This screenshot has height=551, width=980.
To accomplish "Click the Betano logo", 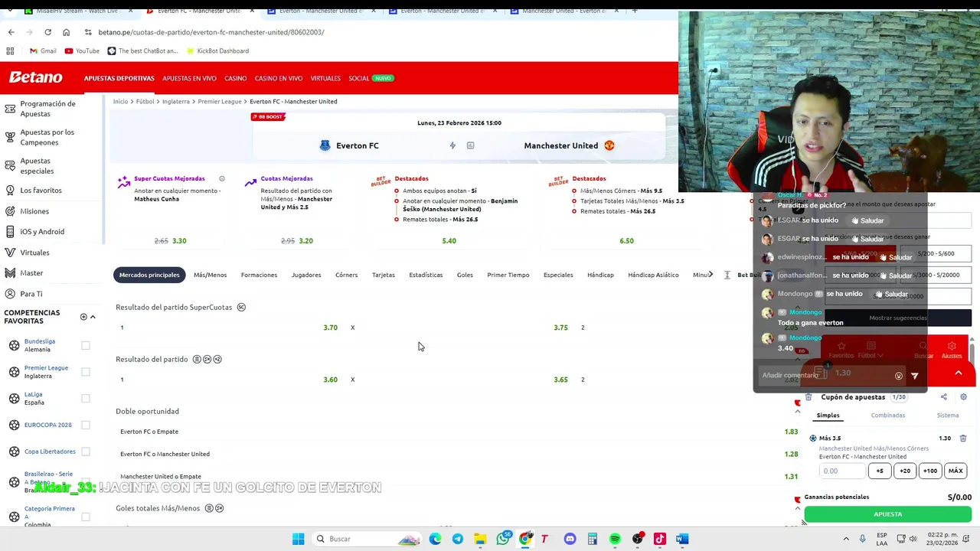I will (35, 77).
